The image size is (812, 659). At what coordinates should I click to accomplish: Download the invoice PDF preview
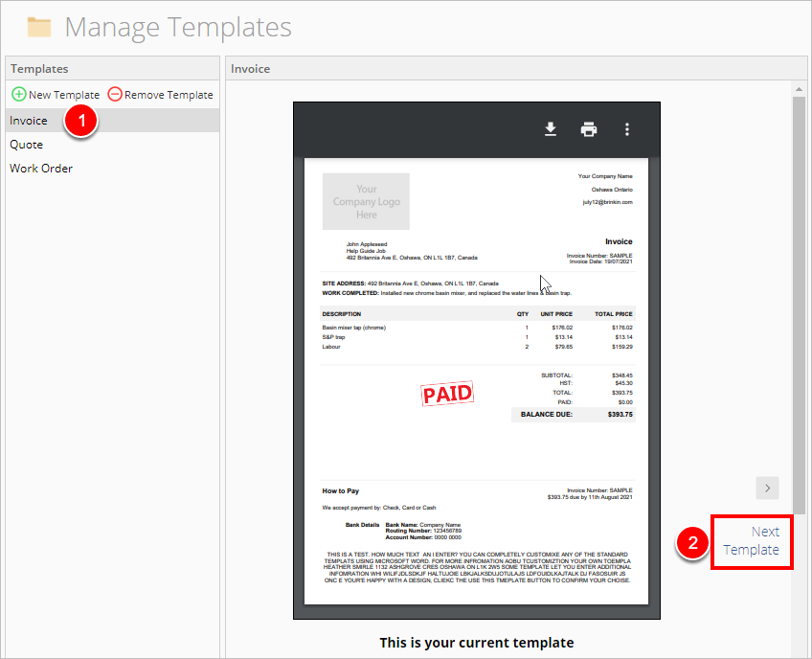pos(551,129)
